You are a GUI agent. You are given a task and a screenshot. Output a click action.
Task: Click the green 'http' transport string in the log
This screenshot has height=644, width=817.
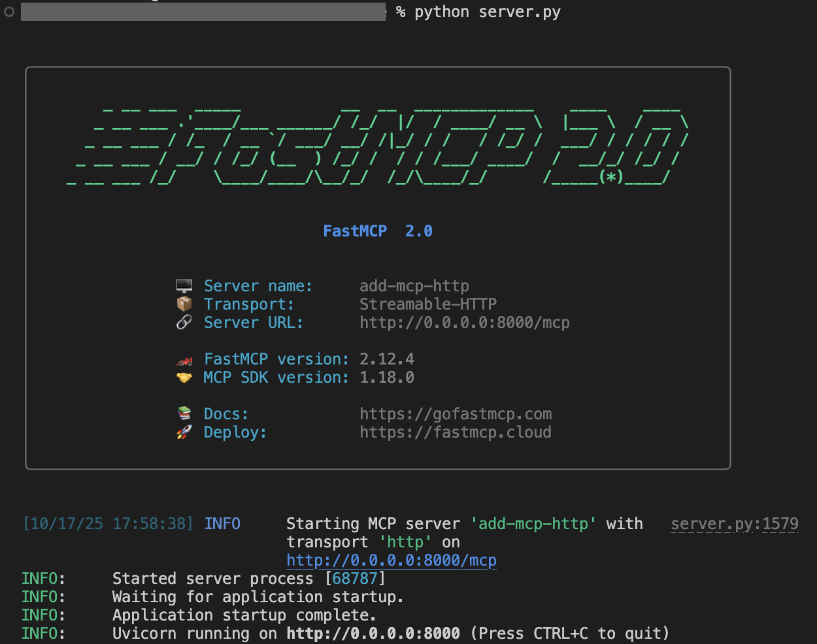point(405,542)
